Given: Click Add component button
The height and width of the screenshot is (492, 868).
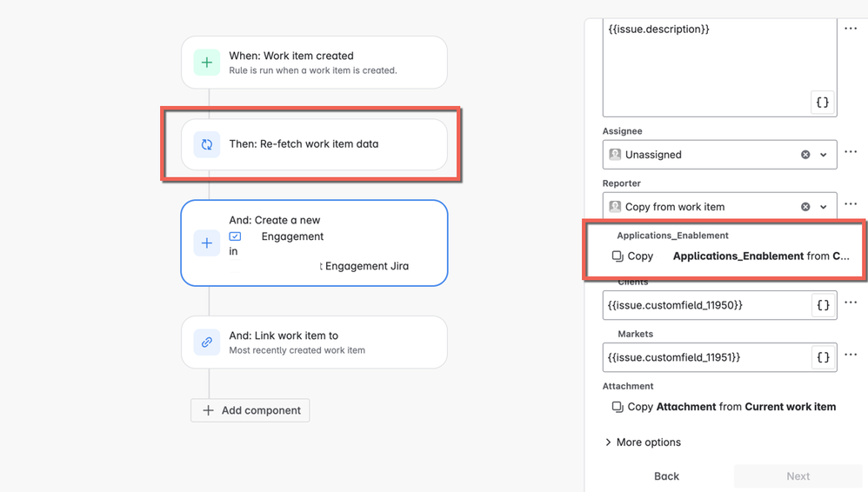Looking at the screenshot, I should pos(250,410).
